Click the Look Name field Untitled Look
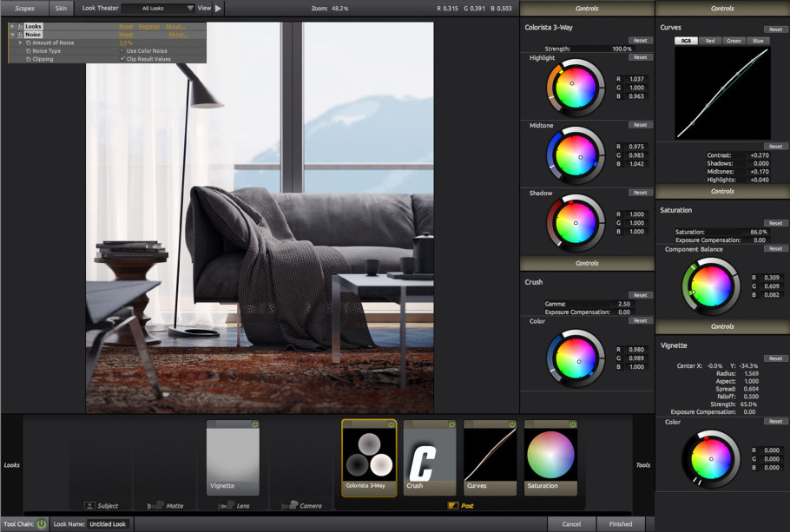 coord(108,524)
